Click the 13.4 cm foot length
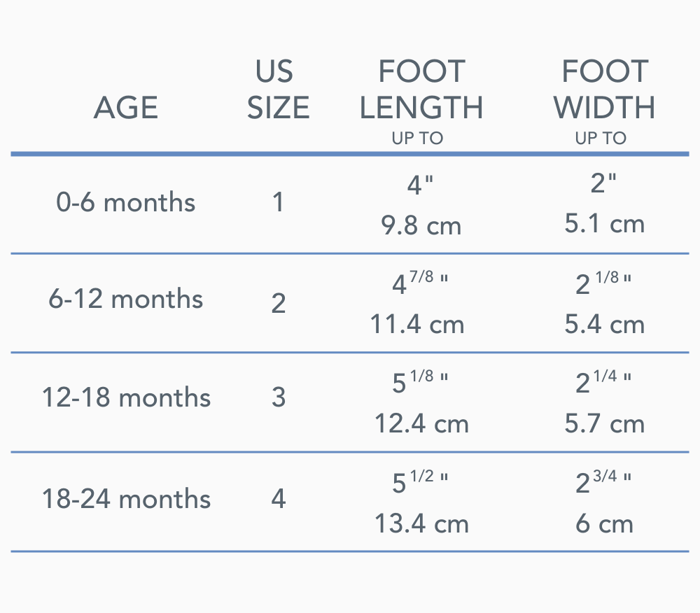700x613 pixels. click(421, 523)
